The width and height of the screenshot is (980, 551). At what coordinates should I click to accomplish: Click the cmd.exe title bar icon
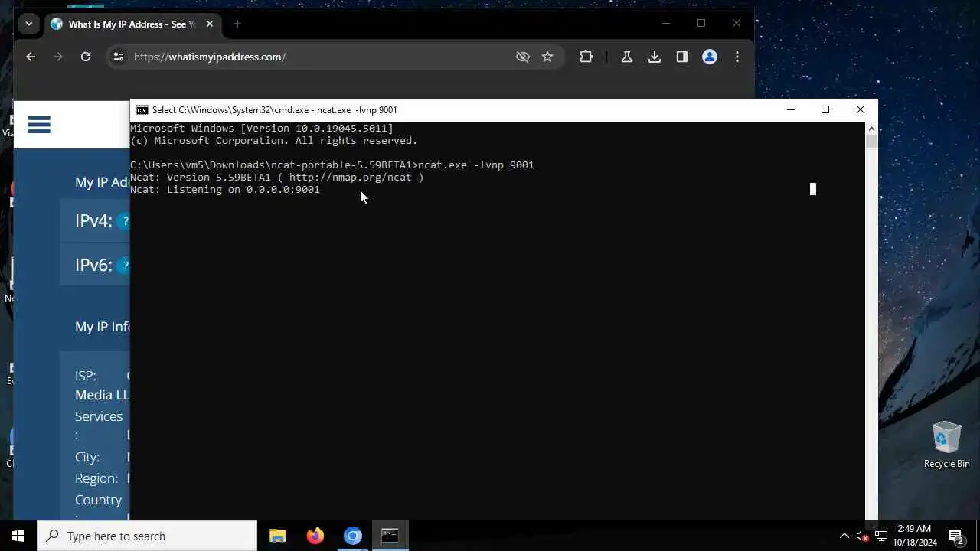pos(142,110)
